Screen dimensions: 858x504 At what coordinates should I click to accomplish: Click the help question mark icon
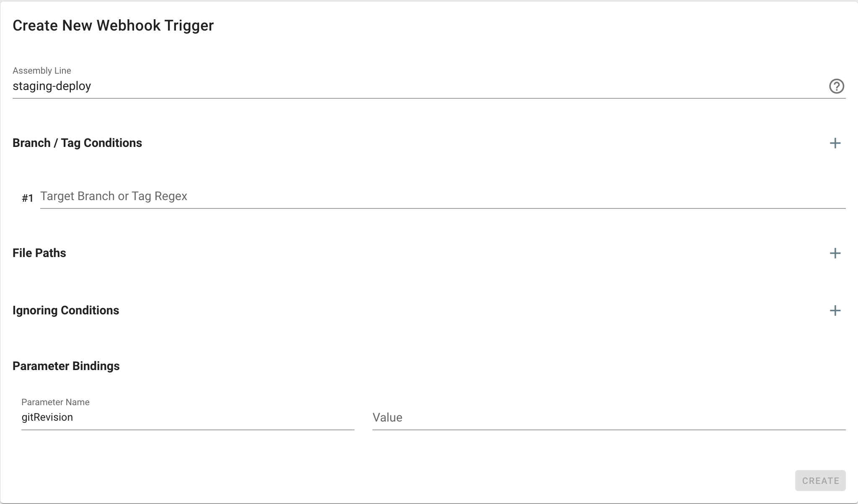coord(836,86)
